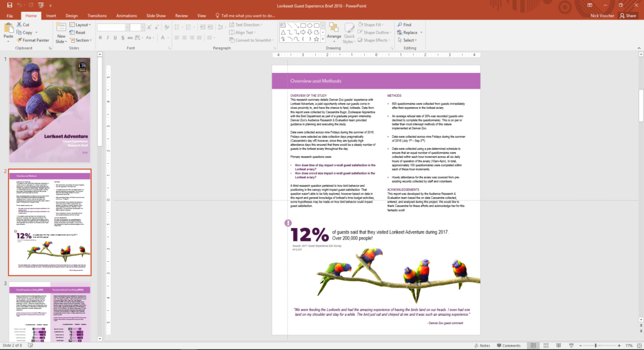Click the Cut scissors button
The width and height of the screenshot is (644, 350).
click(x=23, y=25)
